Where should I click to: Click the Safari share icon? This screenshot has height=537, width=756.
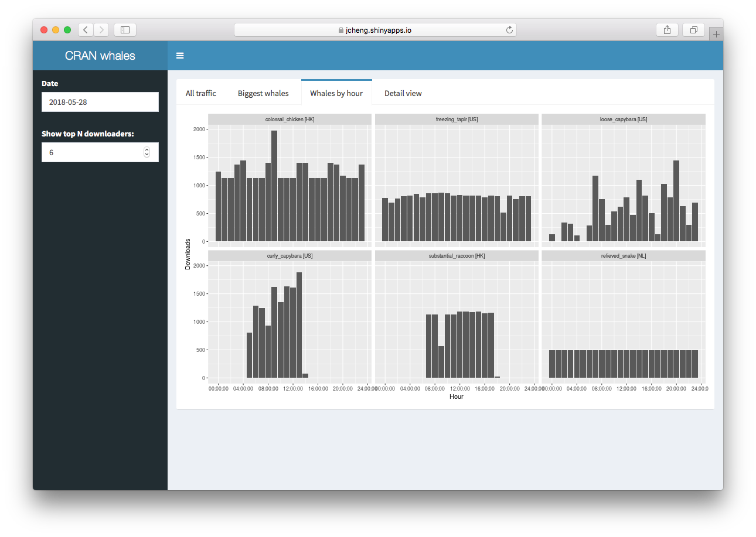point(667,29)
